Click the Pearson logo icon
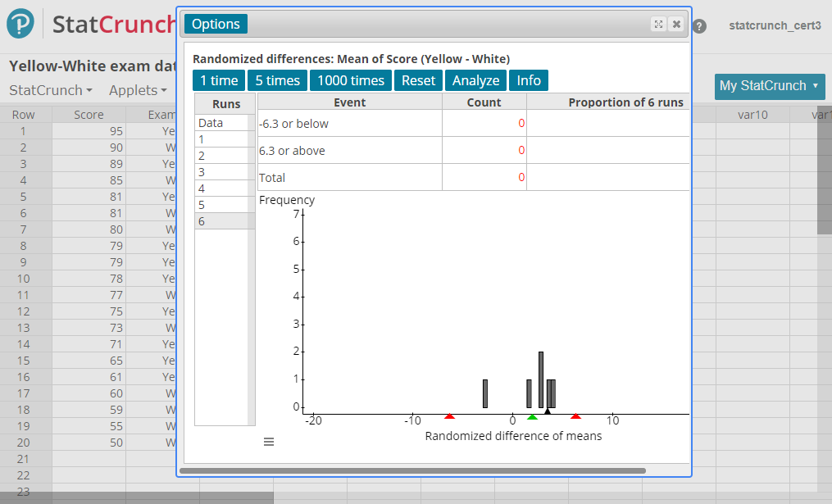The image size is (832, 504). [21, 24]
